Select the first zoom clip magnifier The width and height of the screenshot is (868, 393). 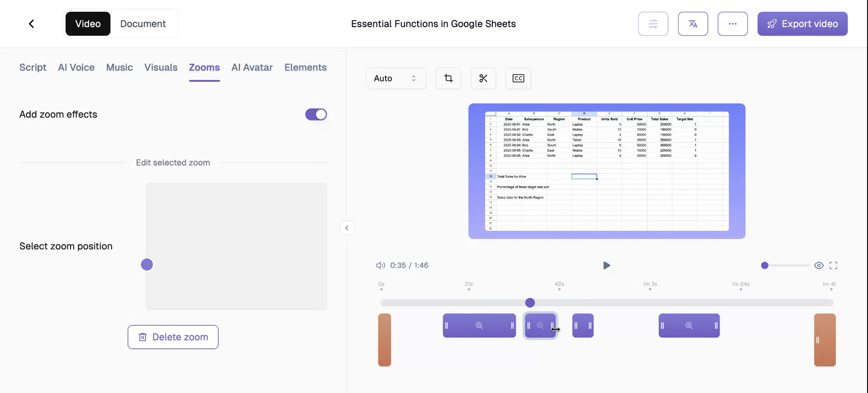pyautogui.click(x=479, y=325)
